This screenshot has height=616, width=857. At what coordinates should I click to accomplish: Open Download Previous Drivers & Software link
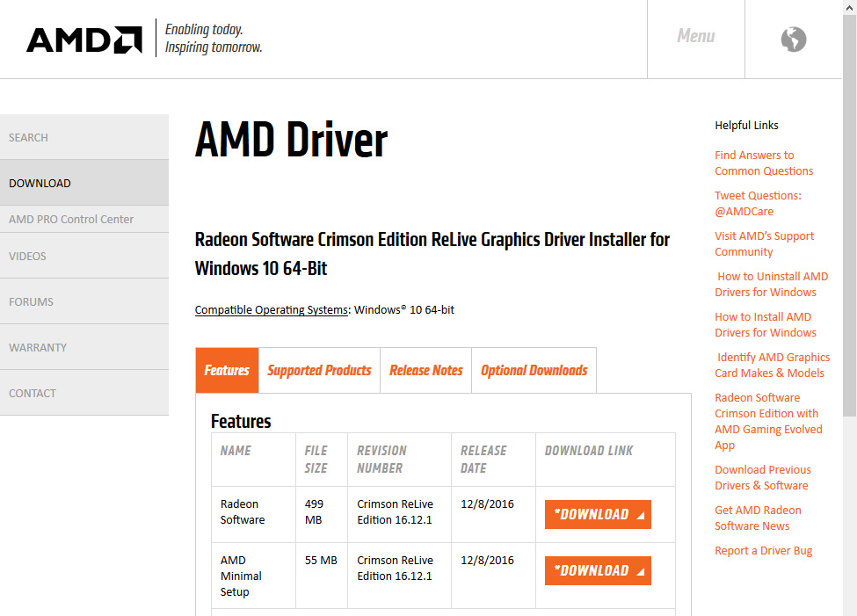pos(762,478)
